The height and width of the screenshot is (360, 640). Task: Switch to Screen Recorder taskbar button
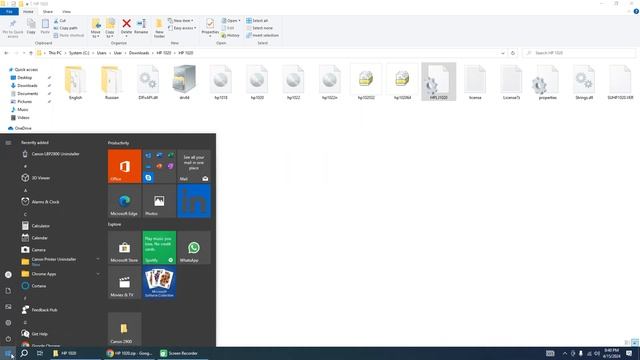pos(182,353)
